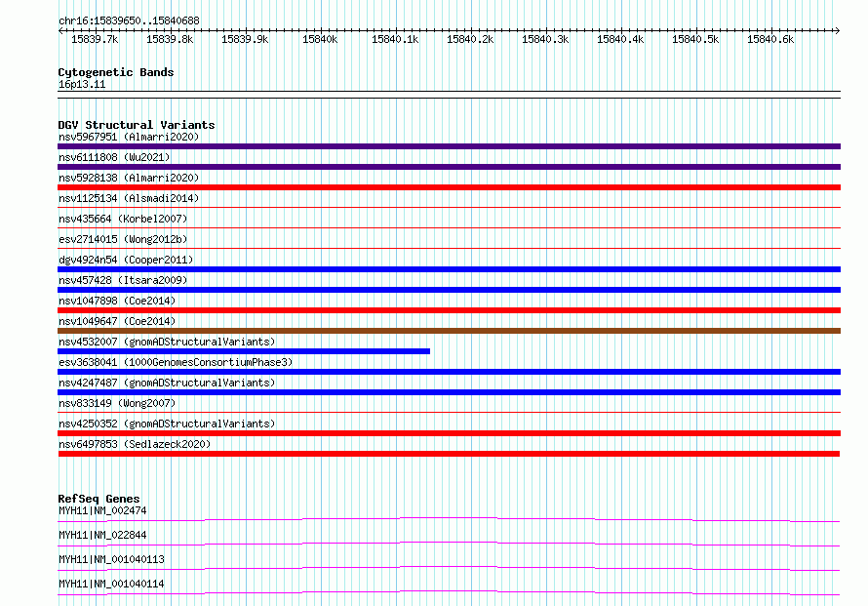This screenshot has height=606, width=868.
Task: Click the short blue bar under nsv4532007
Action: 244,351
